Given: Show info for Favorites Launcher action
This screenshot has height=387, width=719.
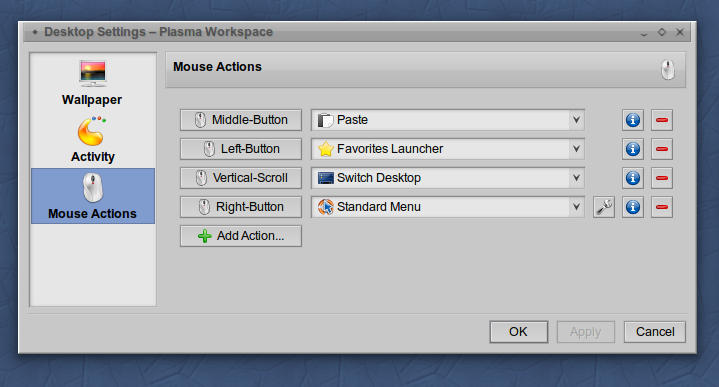Looking at the screenshot, I should coord(633,149).
